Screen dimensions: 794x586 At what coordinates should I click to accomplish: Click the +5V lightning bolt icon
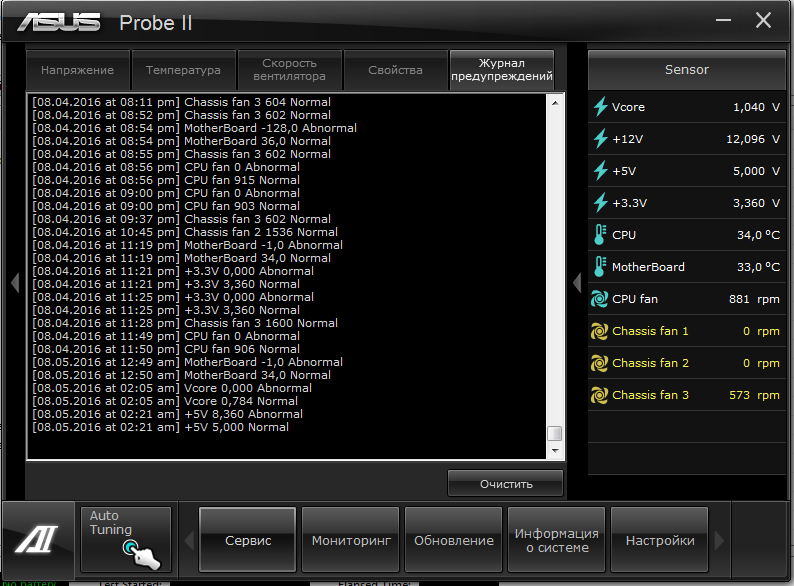[x=601, y=171]
